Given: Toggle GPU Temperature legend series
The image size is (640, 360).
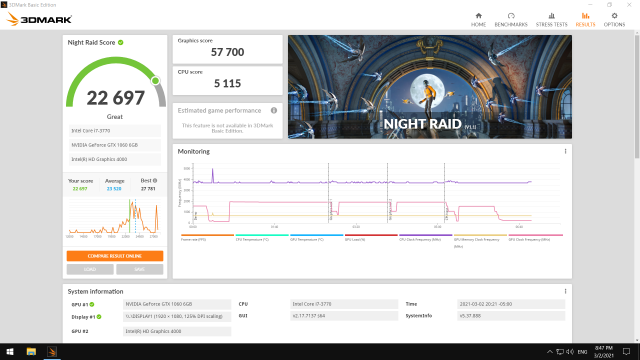Looking at the screenshot, I should click(x=317, y=237).
